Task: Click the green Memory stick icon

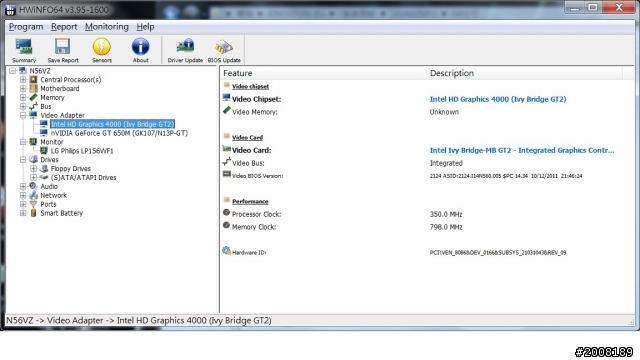Action: point(33,98)
